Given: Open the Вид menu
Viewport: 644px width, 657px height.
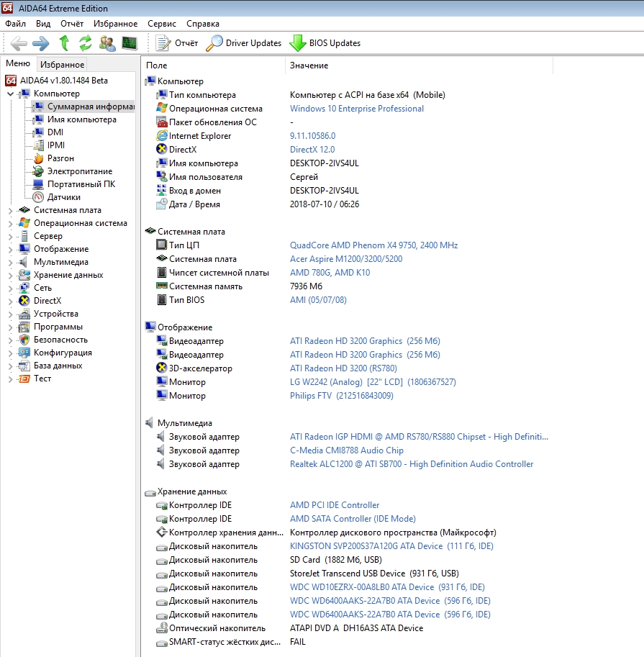Looking at the screenshot, I should coord(43,24).
